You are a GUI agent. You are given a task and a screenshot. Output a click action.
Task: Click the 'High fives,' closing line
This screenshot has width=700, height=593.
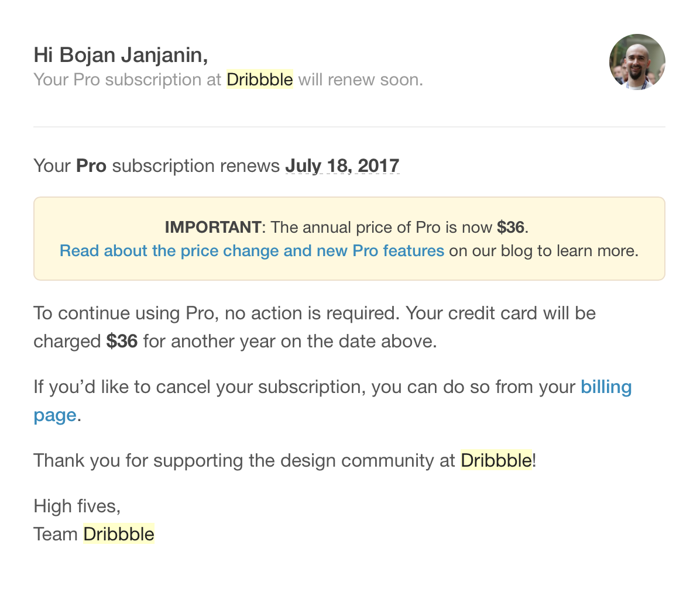(x=77, y=506)
